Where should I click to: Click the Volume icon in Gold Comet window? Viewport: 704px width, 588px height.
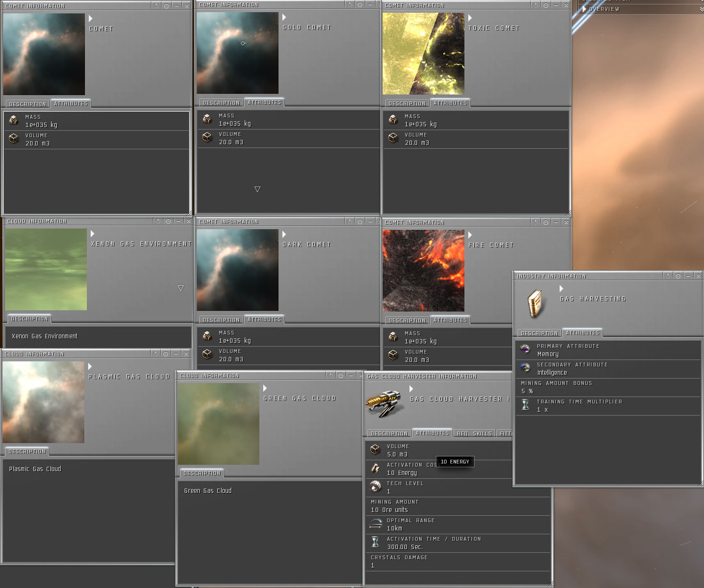coord(207,137)
